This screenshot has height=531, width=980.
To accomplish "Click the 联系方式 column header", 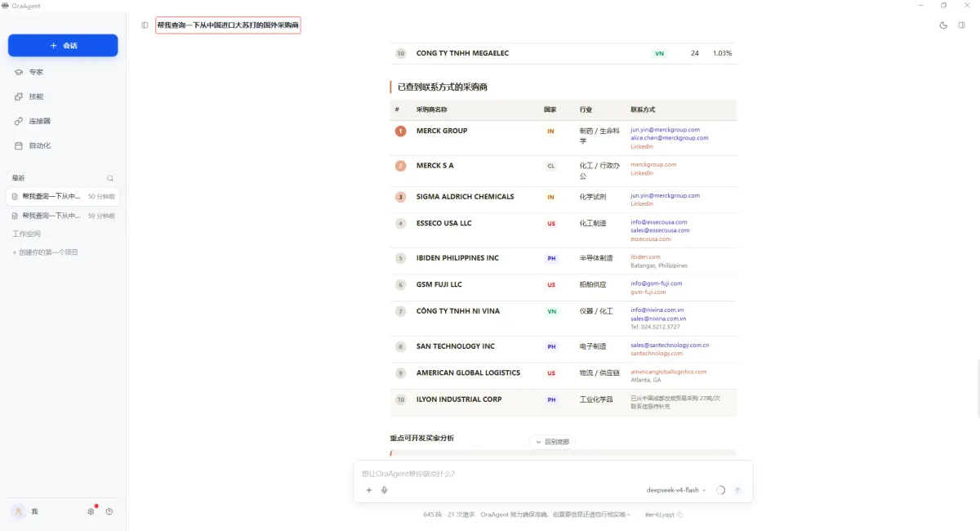I will 643,109.
